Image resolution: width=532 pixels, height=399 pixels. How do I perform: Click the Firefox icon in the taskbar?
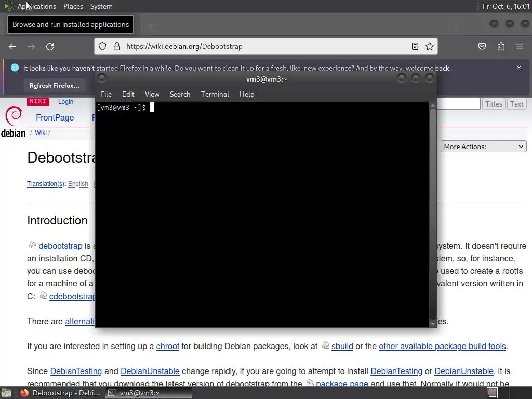coord(24,393)
